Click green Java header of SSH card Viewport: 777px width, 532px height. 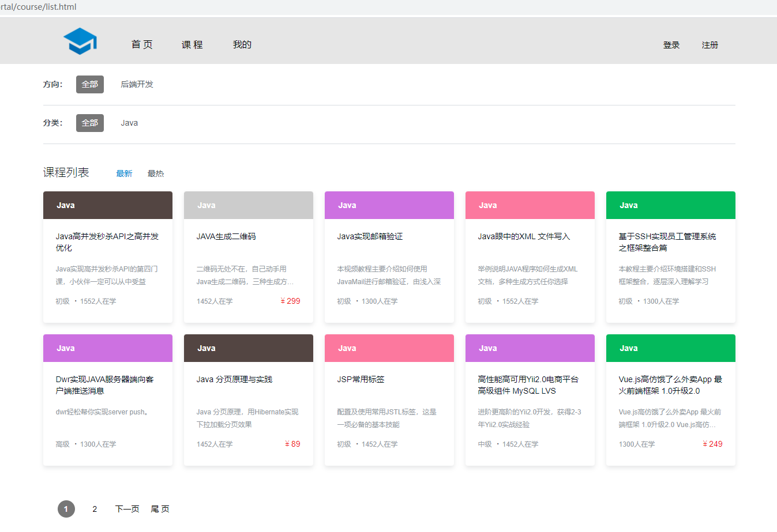[x=671, y=205]
